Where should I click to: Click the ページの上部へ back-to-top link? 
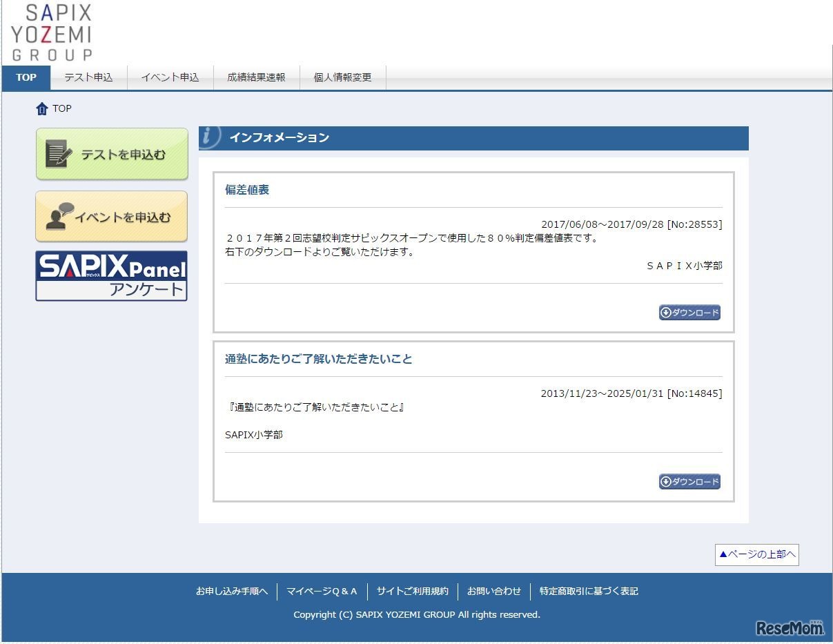[756, 554]
